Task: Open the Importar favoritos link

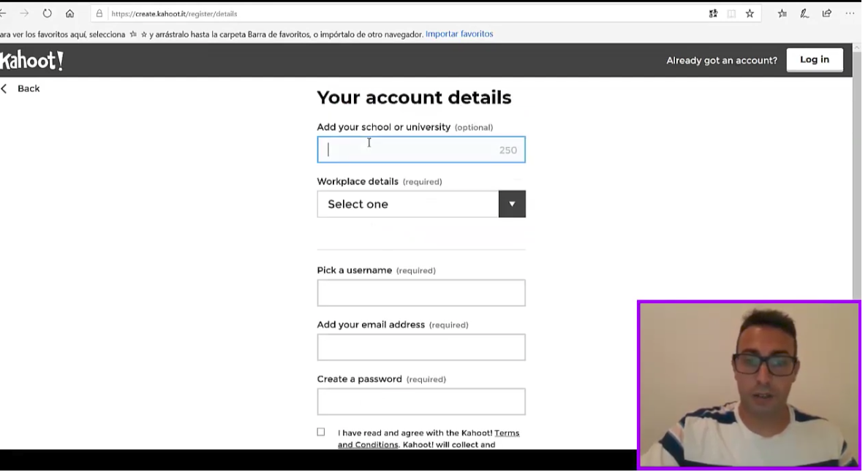Action: [x=459, y=34]
